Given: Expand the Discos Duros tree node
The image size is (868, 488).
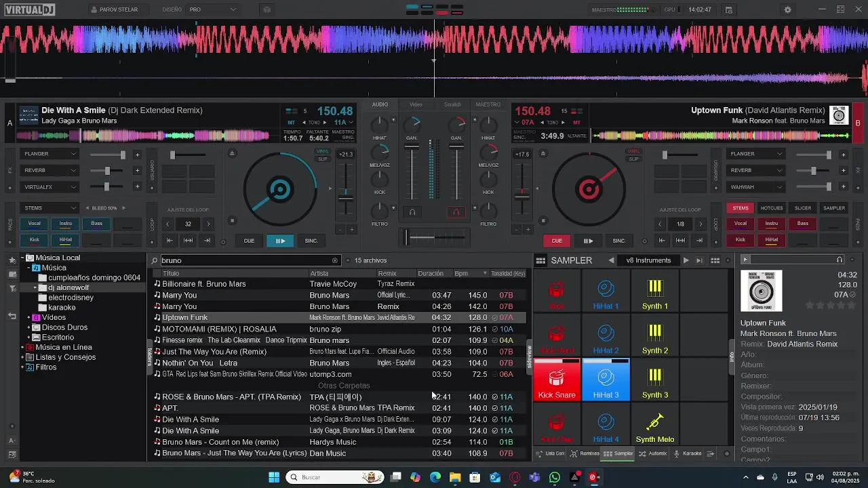Looking at the screenshot, I should pyautogui.click(x=28, y=327).
